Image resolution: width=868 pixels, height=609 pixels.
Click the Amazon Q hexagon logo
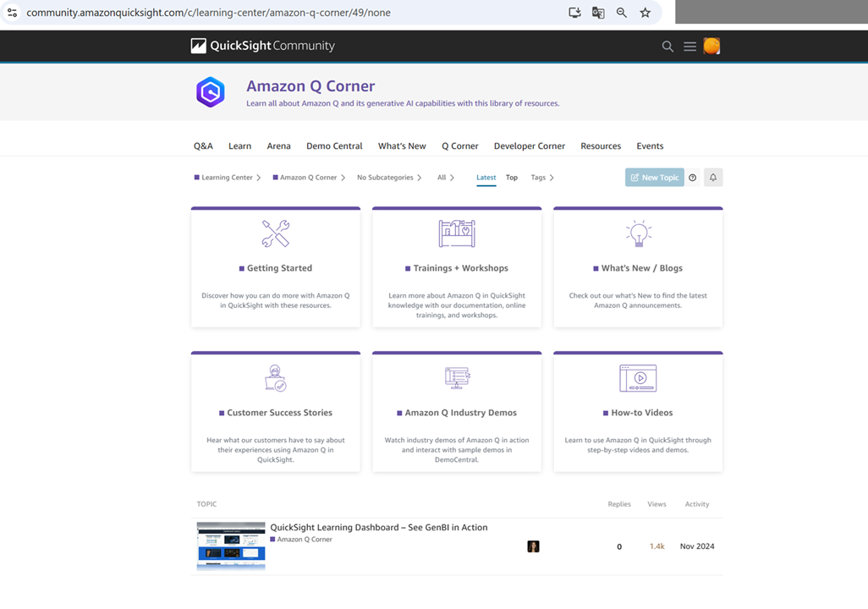(x=211, y=92)
